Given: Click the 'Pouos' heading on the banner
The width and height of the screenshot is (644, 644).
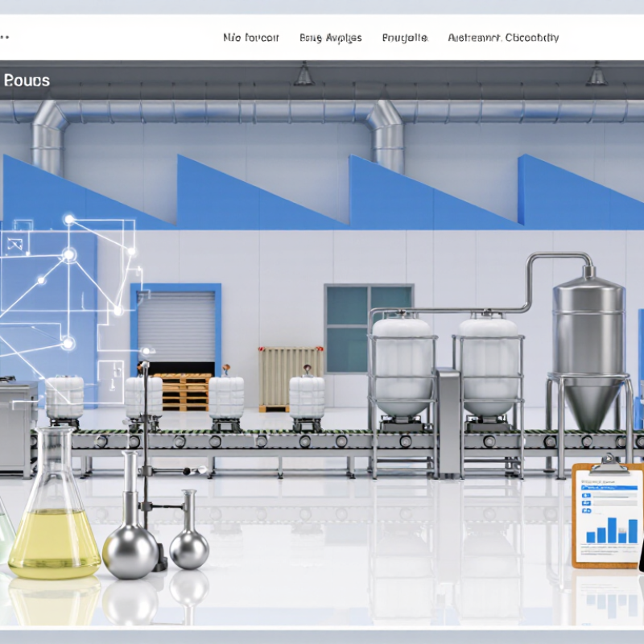Looking at the screenshot, I should tap(27, 80).
